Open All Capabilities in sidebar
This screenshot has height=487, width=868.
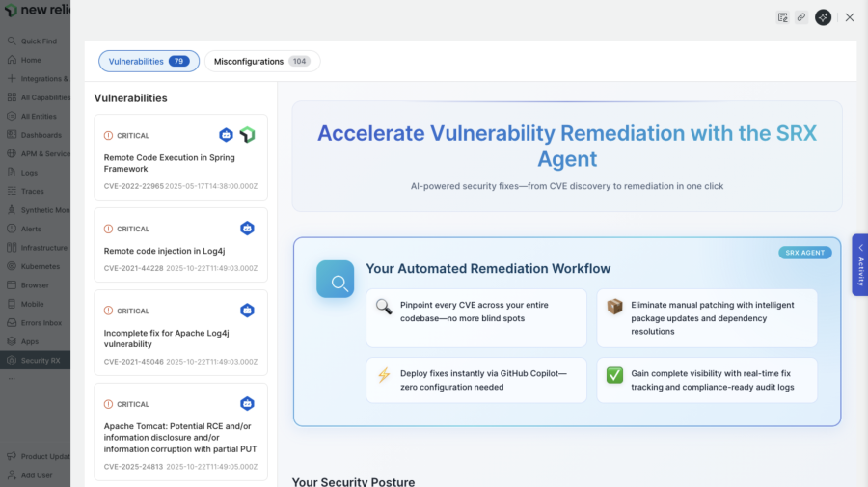[x=35, y=97]
